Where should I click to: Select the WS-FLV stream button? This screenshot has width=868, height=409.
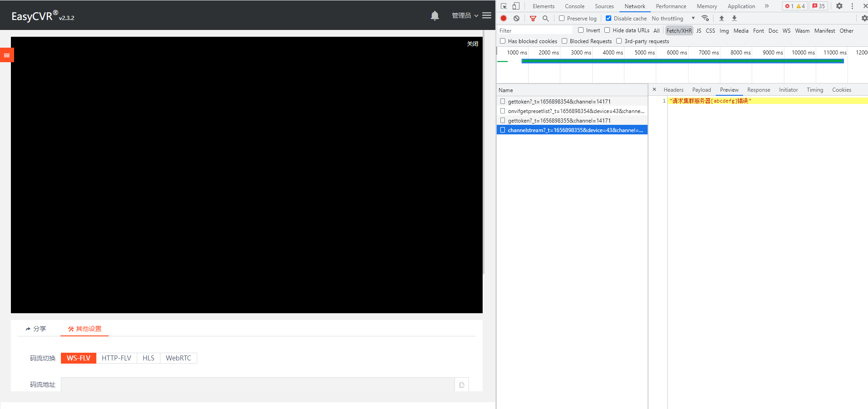(79, 358)
